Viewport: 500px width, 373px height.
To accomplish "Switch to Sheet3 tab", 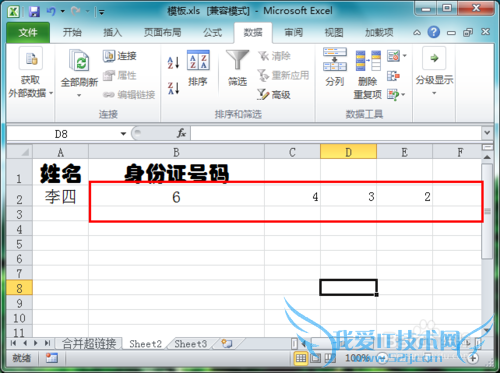I will point(191,344).
